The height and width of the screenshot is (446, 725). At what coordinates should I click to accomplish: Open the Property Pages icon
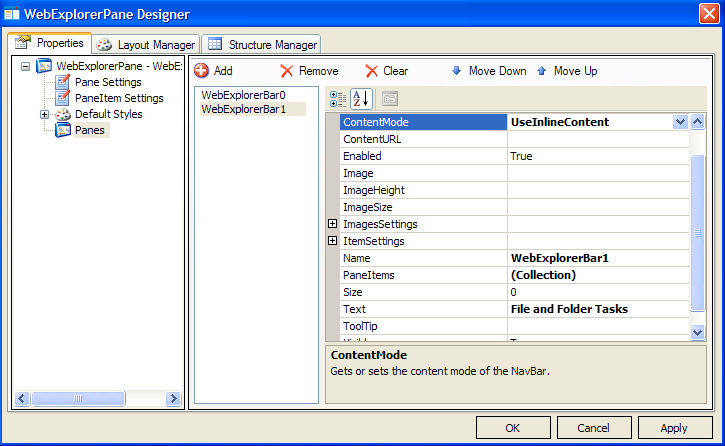pyautogui.click(x=389, y=98)
